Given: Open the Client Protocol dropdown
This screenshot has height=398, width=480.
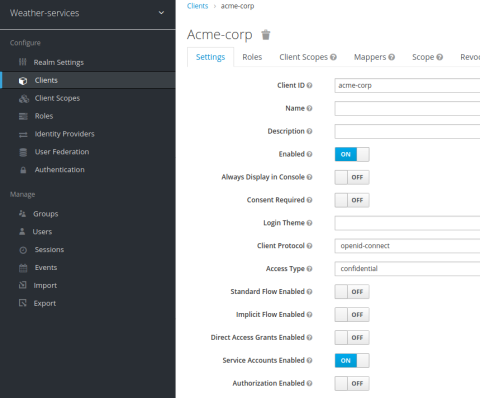Looking at the screenshot, I should click(x=407, y=246).
